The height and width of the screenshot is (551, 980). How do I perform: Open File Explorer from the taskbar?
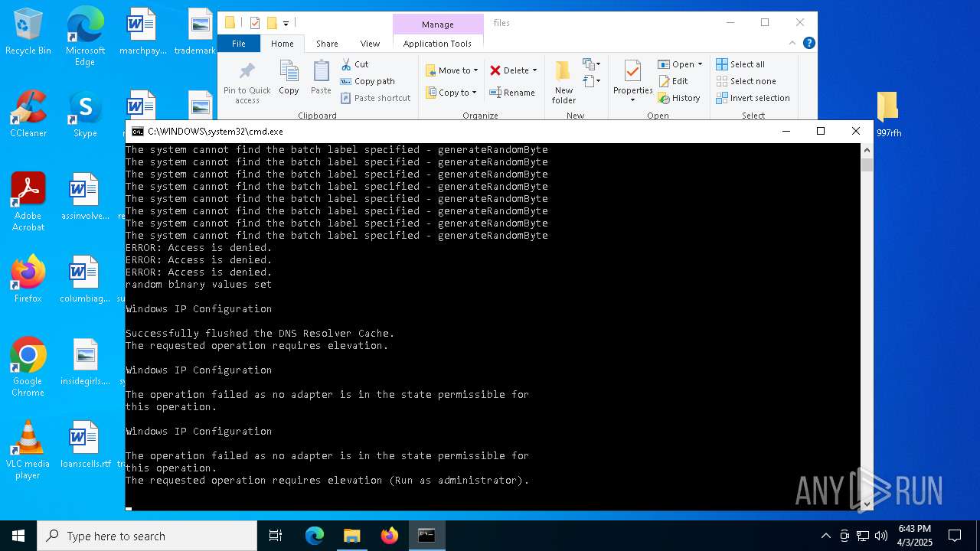pyautogui.click(x=352, y=536)
